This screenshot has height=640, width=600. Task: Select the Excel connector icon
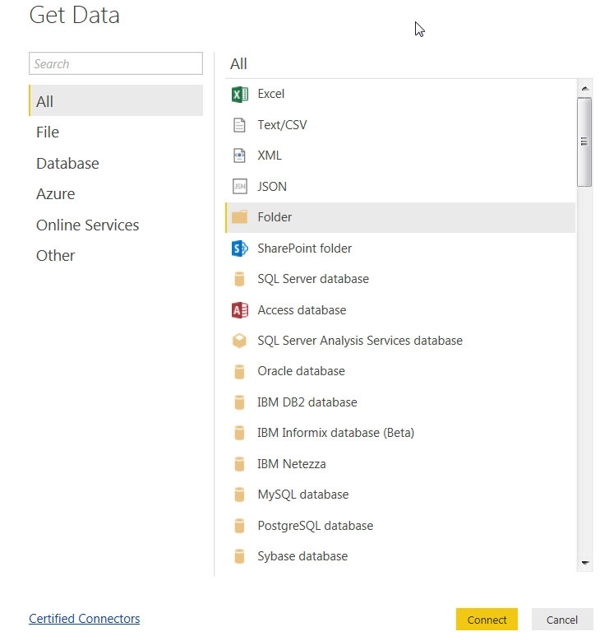[240, 94]
